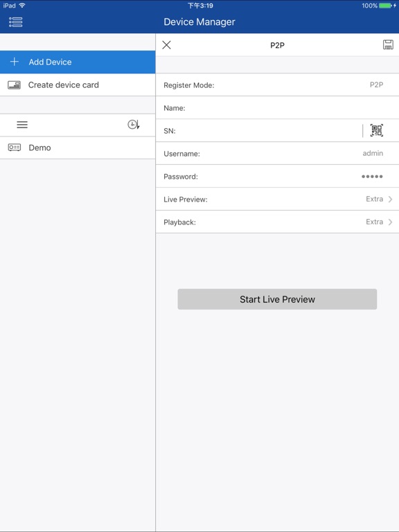Open Create device card

click(78, 85)
